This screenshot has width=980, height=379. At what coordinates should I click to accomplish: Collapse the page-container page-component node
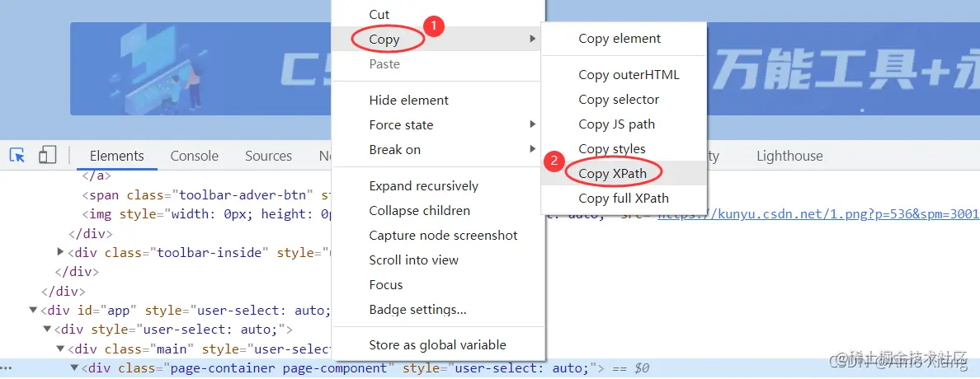(x=74, y=367)
